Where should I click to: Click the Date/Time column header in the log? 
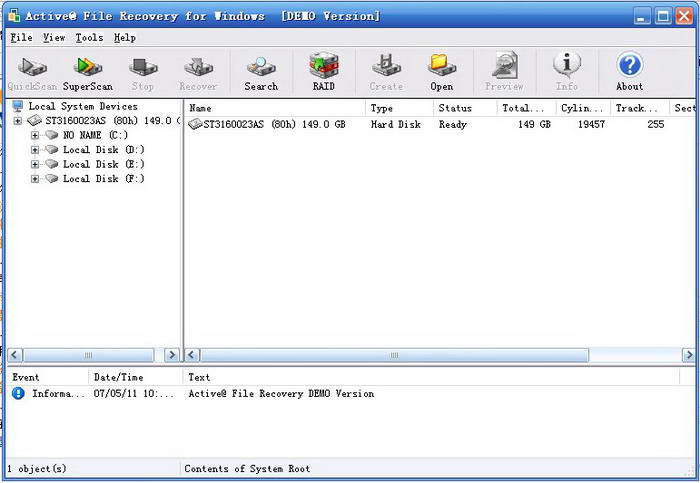136,377
